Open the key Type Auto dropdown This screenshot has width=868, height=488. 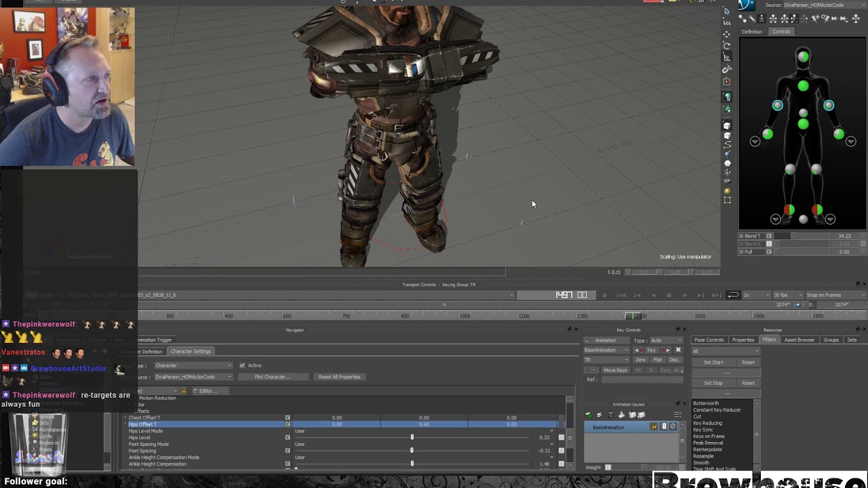(667, 340)
